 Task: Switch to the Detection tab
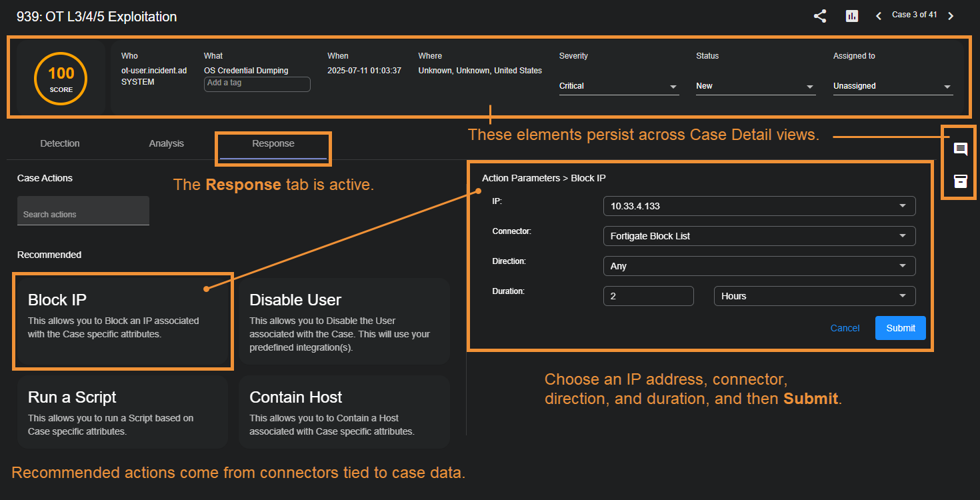pos(60,143)
